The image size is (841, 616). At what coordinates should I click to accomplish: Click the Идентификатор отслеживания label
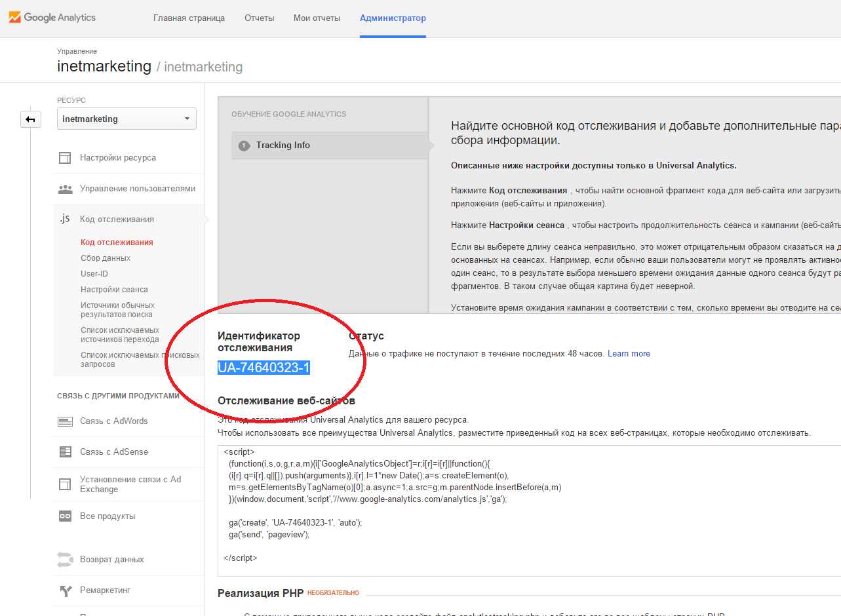point(259,342)
